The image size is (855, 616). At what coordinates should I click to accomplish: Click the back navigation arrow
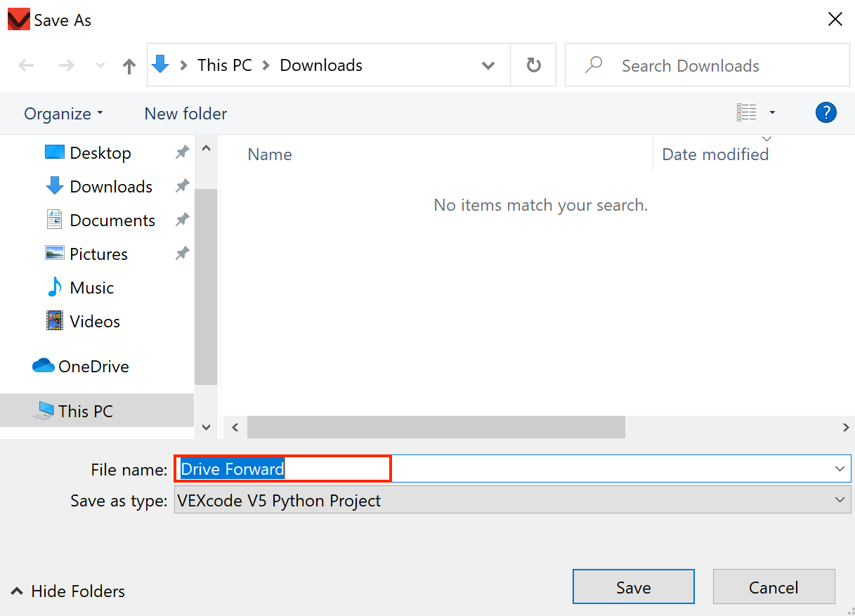pos(26,65)
